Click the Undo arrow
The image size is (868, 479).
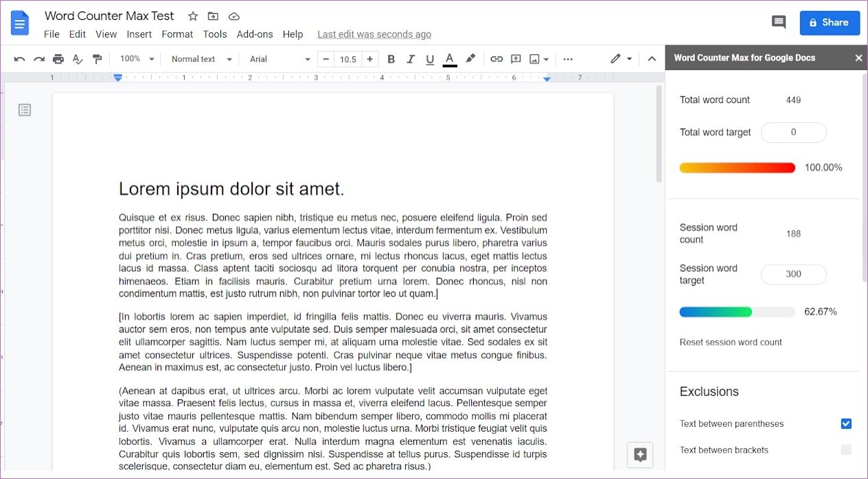tap(20, 59)
